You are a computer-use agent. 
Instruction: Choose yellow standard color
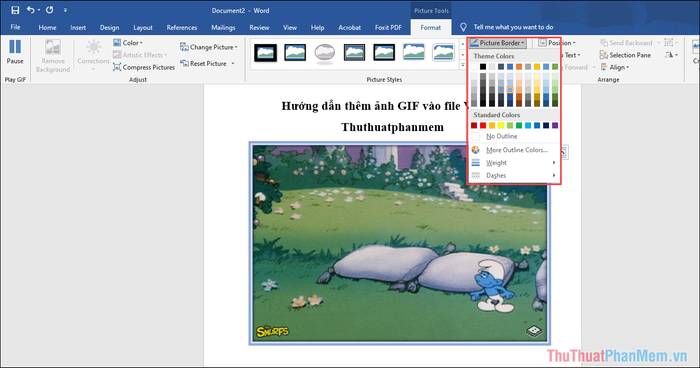[501, 125]
